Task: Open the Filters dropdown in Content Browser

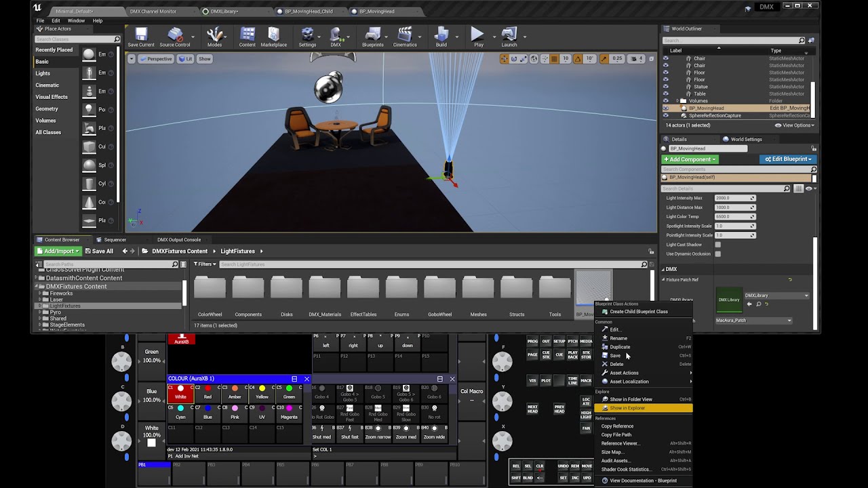Action: click(x=205, y=264)
